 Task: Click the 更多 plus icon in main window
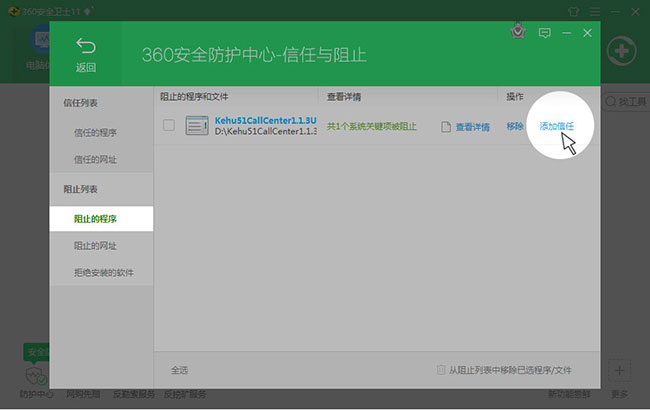click(619, 371)
